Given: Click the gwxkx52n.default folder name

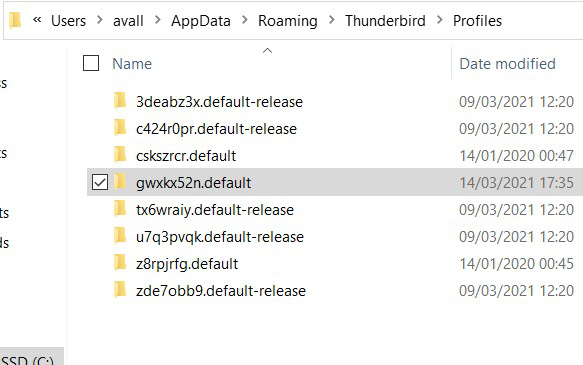Looking at the screenshot, I should click(x=193, y=183).
